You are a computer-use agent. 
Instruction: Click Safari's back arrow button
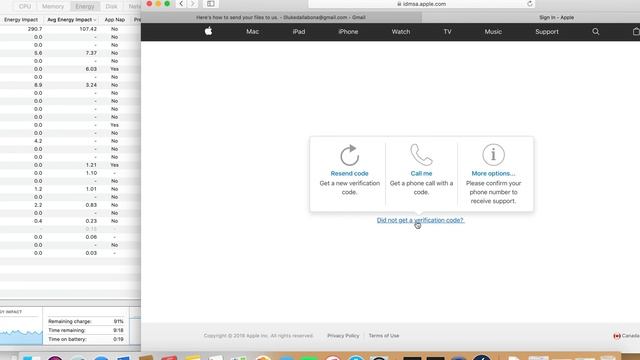181,4
